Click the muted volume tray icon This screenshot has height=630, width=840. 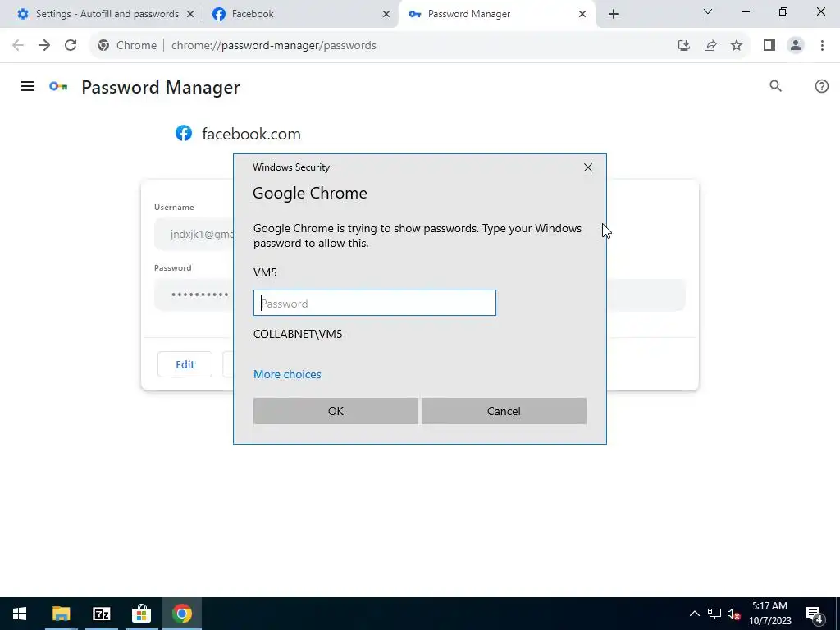(733, 614)
